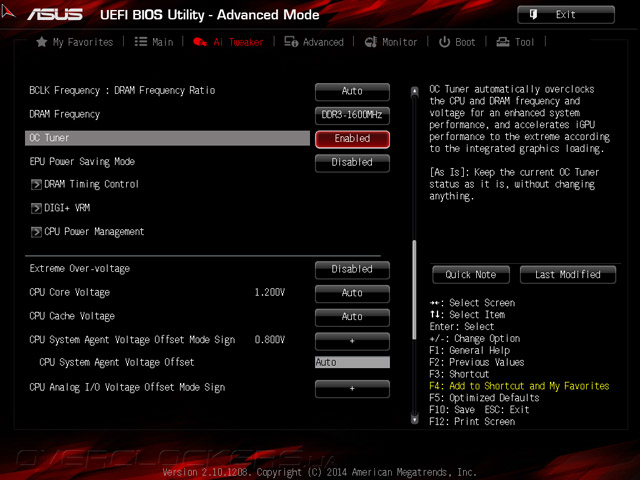Open the Tool tab

click(515, 42)
